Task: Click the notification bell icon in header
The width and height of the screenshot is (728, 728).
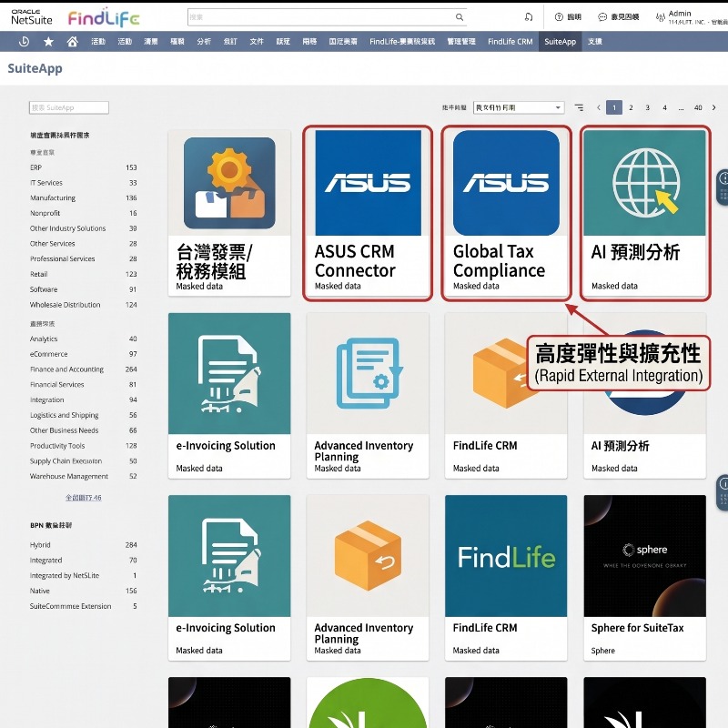Action: pyautogui.click(x=529, y=17)
